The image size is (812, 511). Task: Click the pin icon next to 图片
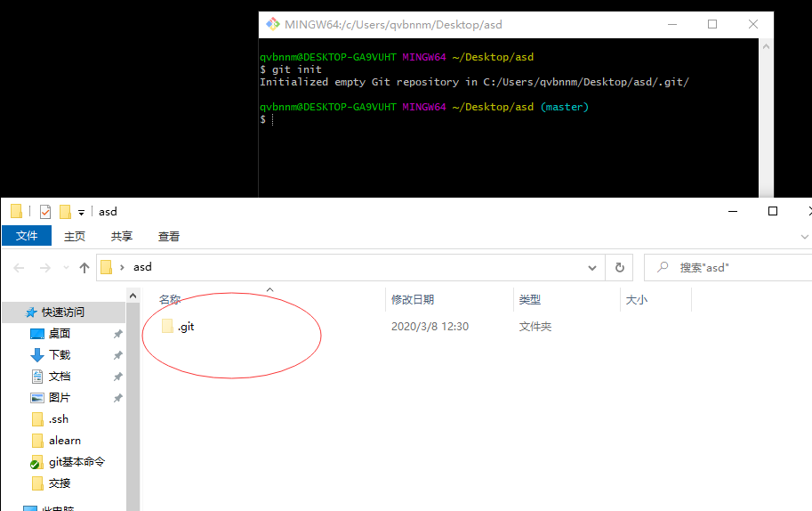tap(118, 398)
